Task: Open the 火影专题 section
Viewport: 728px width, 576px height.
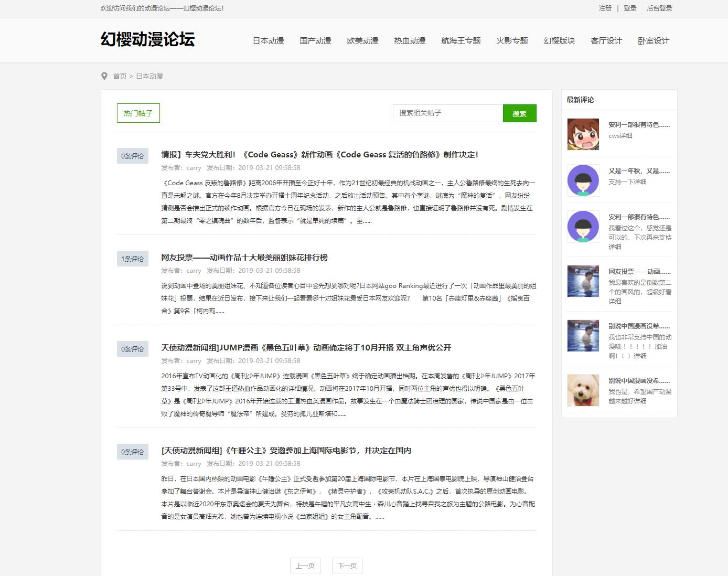Action: (512, 40)
